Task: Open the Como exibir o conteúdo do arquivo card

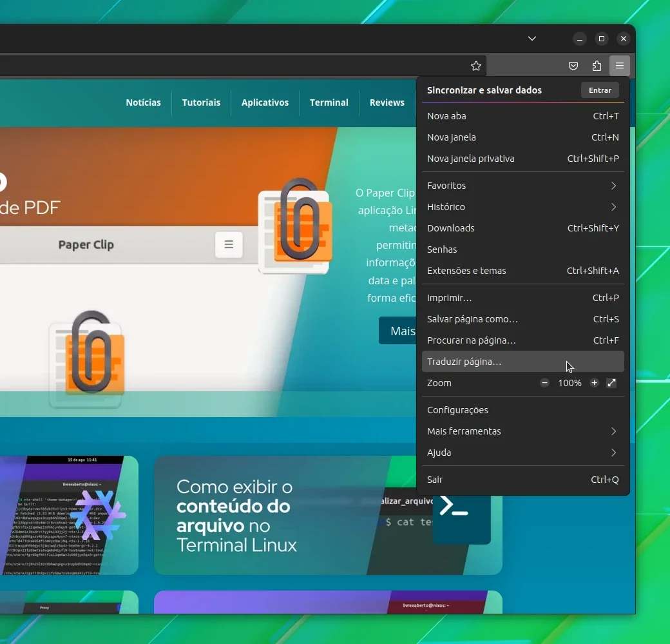Action: 328,515
